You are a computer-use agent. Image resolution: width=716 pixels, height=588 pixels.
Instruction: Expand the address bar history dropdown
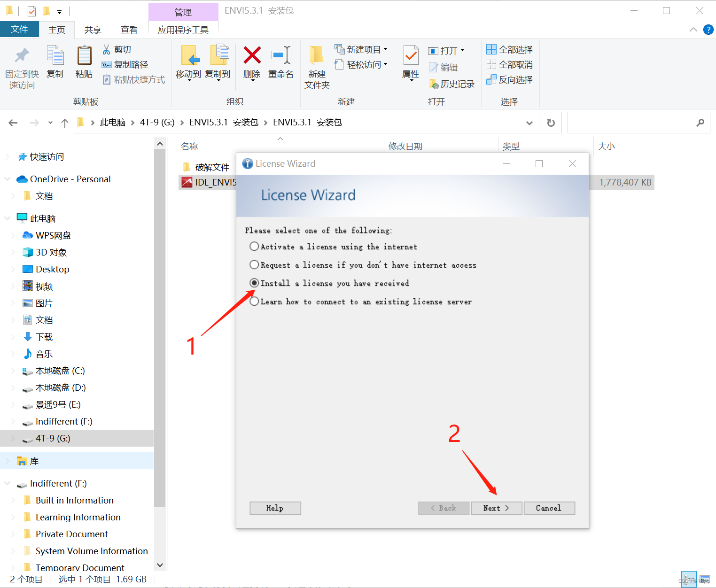529,123
